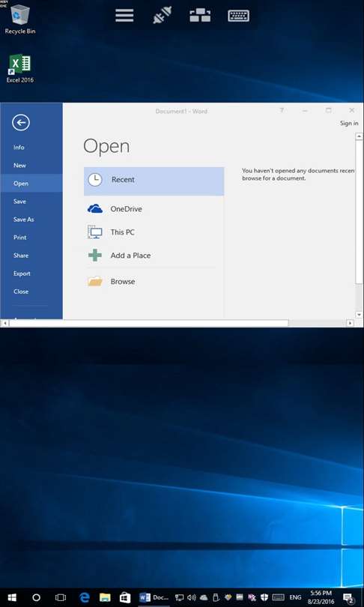Click the network hierarchy icon at top
Image resolution: width=364 pixels, height=607 pixels.
200,16
